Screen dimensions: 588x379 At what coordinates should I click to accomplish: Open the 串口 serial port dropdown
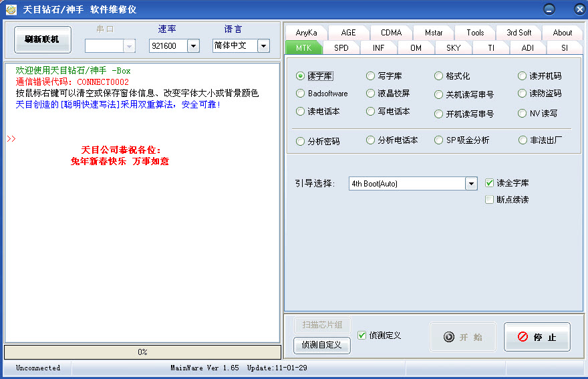tap(128, 46)
